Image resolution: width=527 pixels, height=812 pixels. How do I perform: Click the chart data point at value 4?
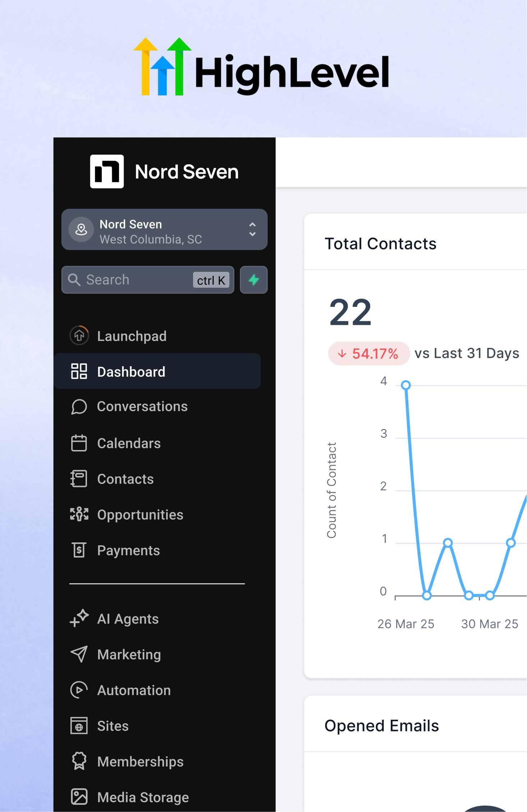click(406, 385)
